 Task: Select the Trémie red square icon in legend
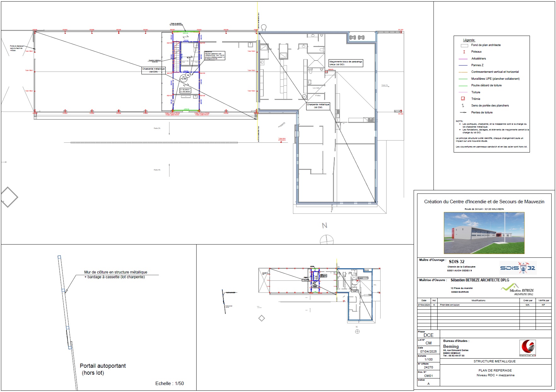(x=463, y=99)
